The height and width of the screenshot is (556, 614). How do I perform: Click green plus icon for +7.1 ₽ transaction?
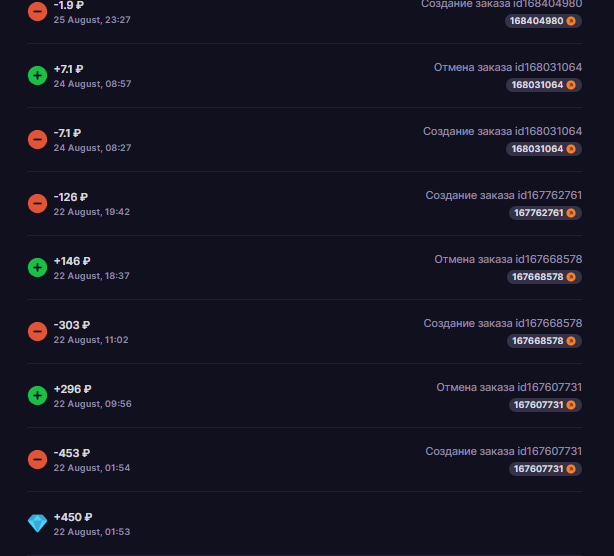click(x=38, y=76)
